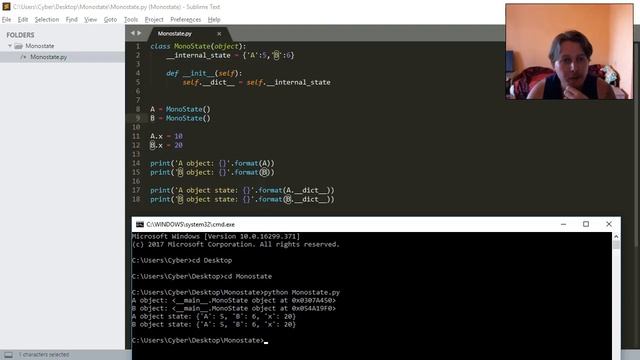Click 'cd Desktop' command in cmd
The height and width of the screenshot is (360, 640).
tap(212, 260)
